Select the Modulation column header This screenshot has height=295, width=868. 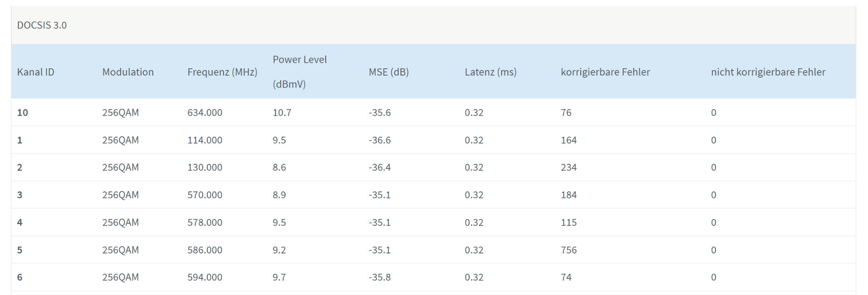point(128,72)
